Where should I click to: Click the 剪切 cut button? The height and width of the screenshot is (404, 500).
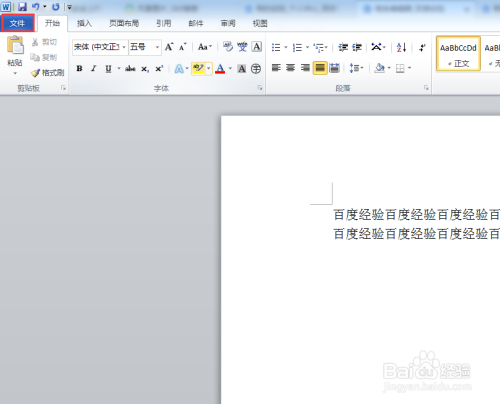coord(44,42)
